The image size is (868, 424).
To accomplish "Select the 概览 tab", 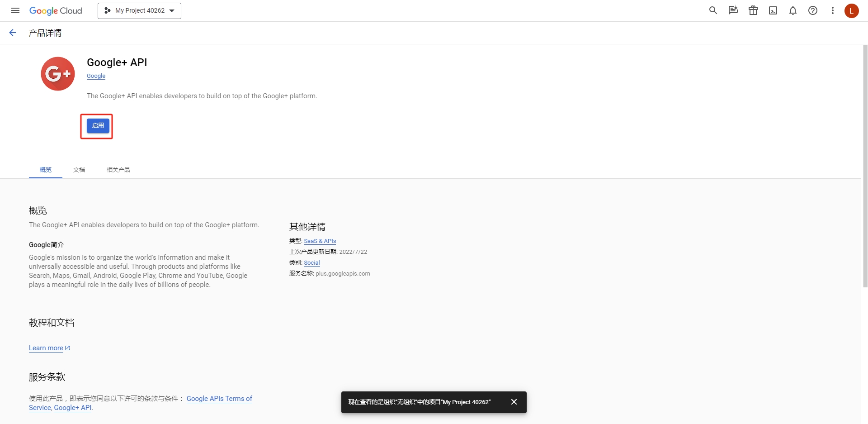I will (46, 170).
